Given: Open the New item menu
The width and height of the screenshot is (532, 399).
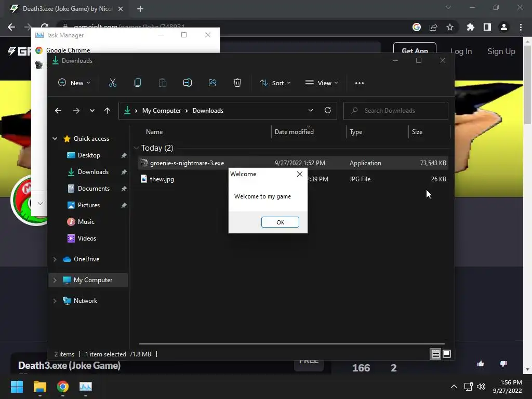Looking at the screenshot, I should tap(74, 83).
